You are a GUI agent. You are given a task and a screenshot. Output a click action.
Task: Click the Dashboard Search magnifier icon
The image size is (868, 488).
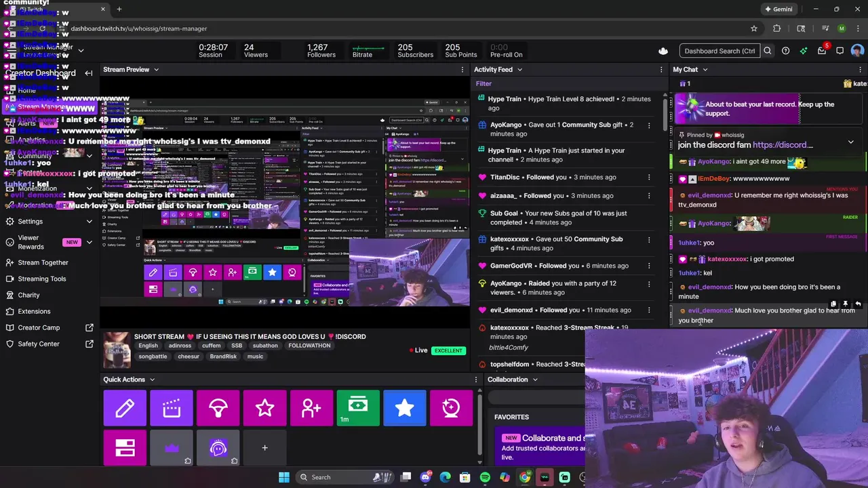768,51
